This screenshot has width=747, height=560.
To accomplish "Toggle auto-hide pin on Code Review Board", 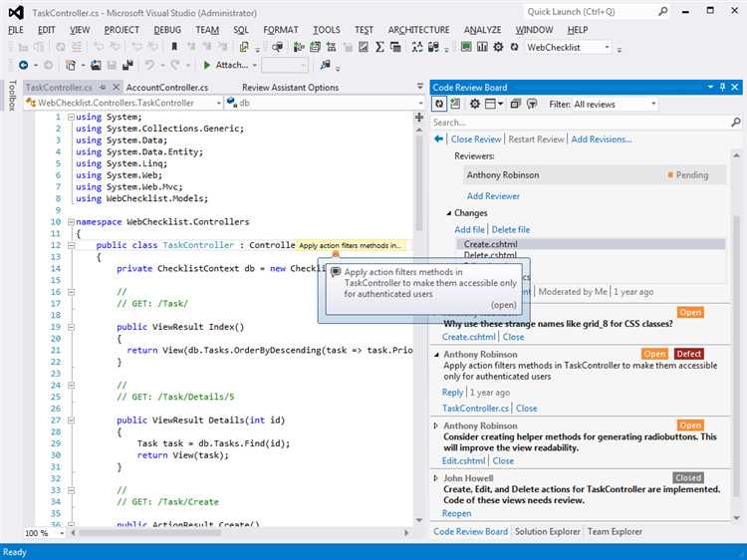I will click(x=722, y=87).
